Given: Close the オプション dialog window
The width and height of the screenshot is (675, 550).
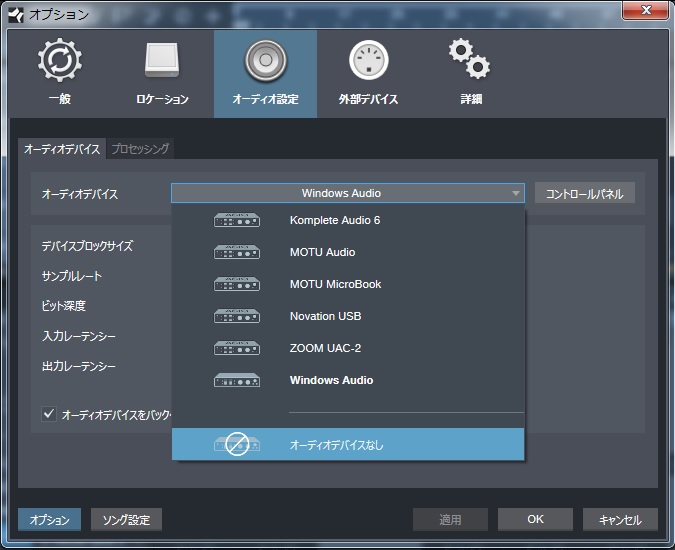Looking at the screenshot, I should pyautogui.click(x=646, y=10).
